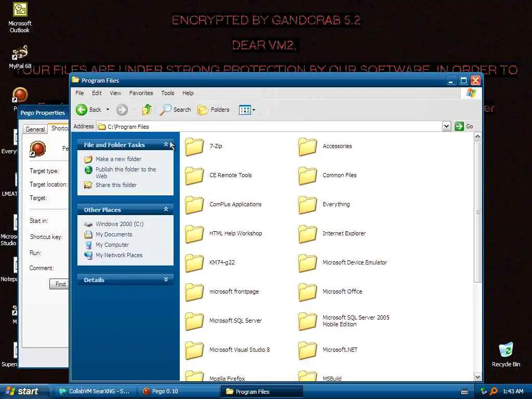Viewport: 532px width, 399px height.
Task: Expand the address bar dropdown
Action: (446, 127)
